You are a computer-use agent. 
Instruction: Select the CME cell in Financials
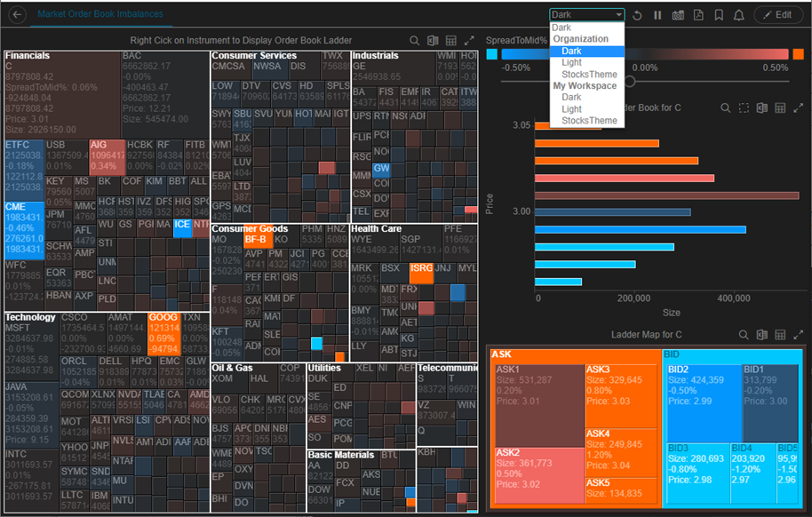point(24,230)
